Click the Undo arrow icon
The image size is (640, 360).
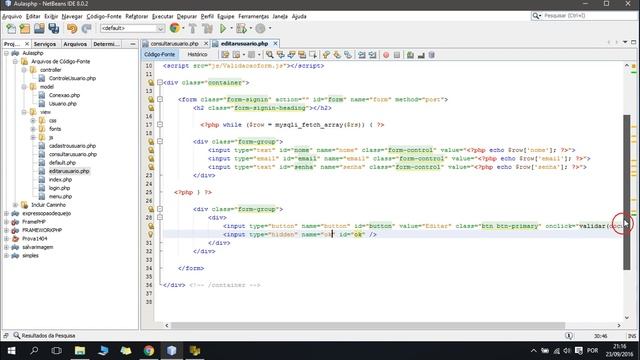72,29
